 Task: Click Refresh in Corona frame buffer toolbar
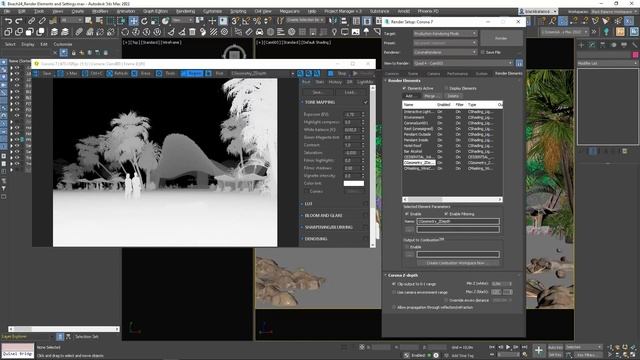(118, 73)
